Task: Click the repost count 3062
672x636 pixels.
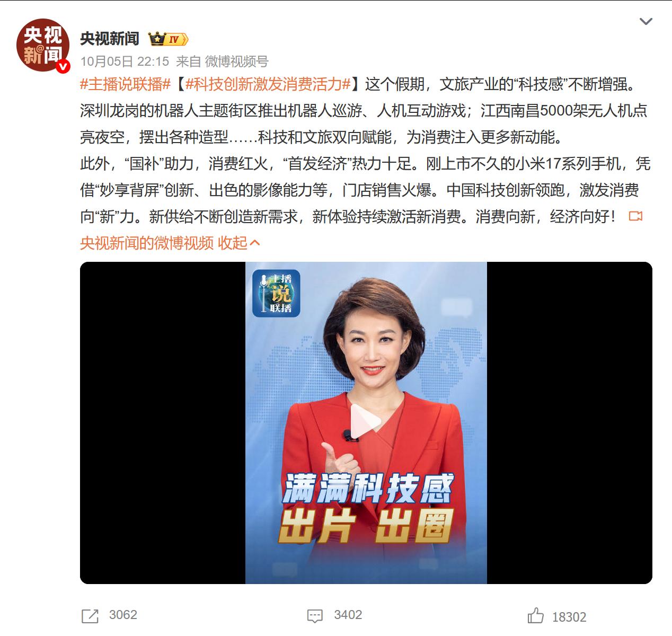Action: (123, 615)
